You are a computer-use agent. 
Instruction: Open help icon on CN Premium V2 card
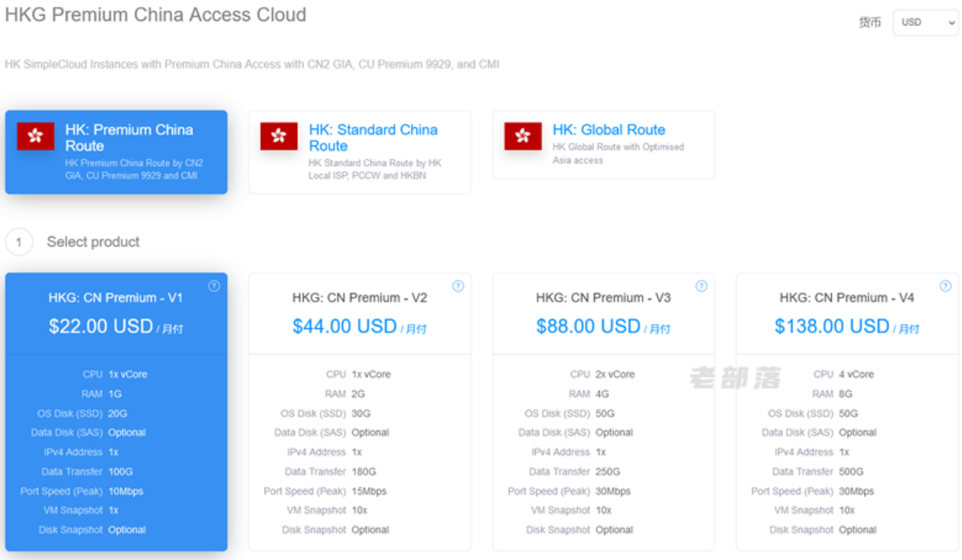[x=458, y=286]
